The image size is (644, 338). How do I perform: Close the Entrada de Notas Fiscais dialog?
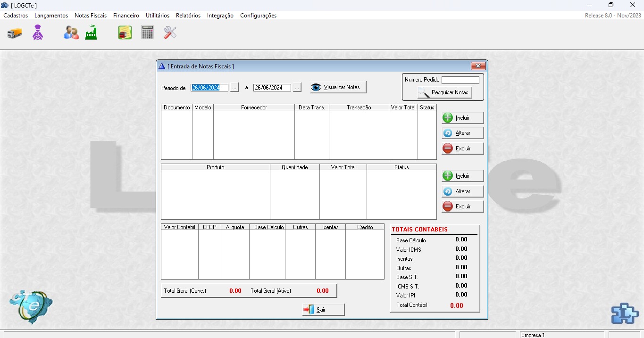click(478, 66)
